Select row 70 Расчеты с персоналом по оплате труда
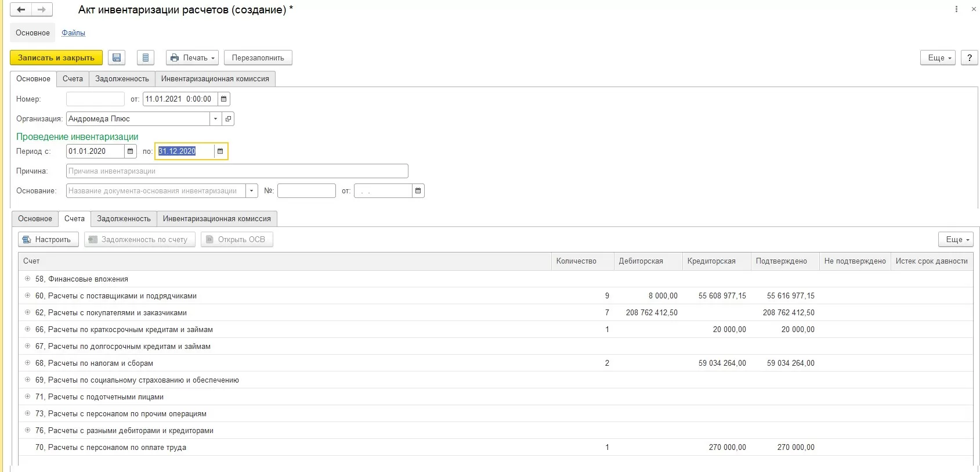The width and height of the screenshot is (980, 472). pos(496,448)
